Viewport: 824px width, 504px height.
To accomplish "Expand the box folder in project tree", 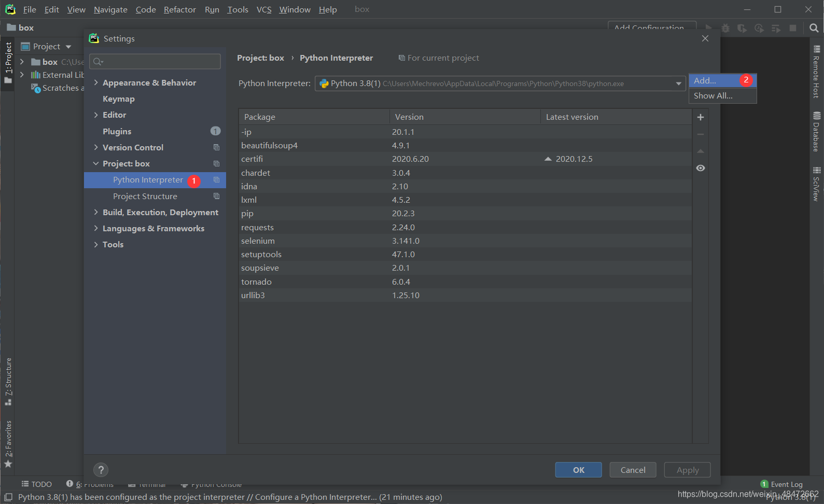I will tap(22, 61).
